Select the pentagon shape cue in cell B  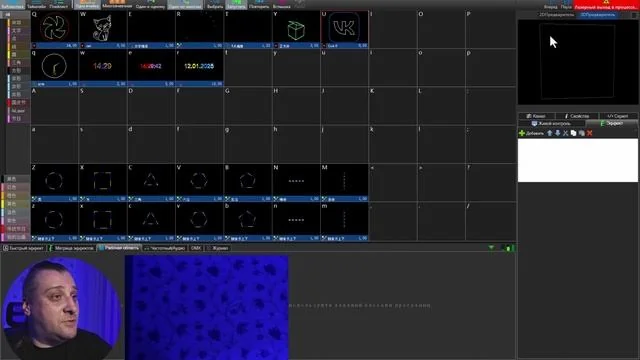[x=247, y=182]
